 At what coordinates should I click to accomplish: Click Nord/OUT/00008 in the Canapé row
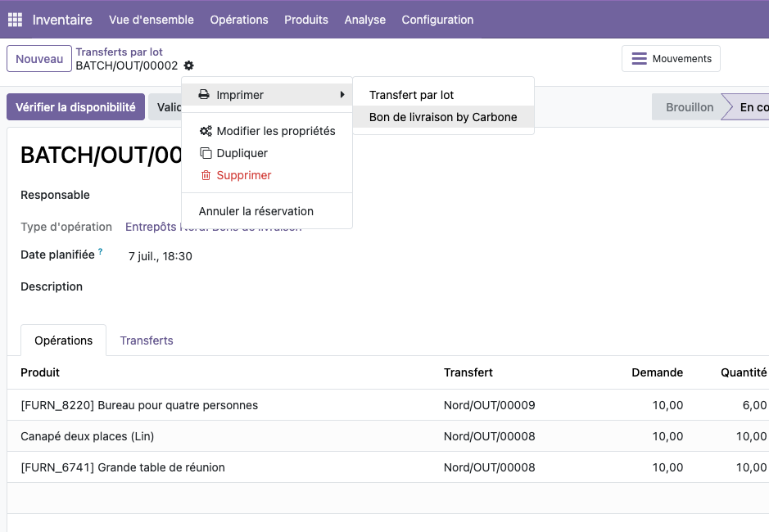coord(490,436)
